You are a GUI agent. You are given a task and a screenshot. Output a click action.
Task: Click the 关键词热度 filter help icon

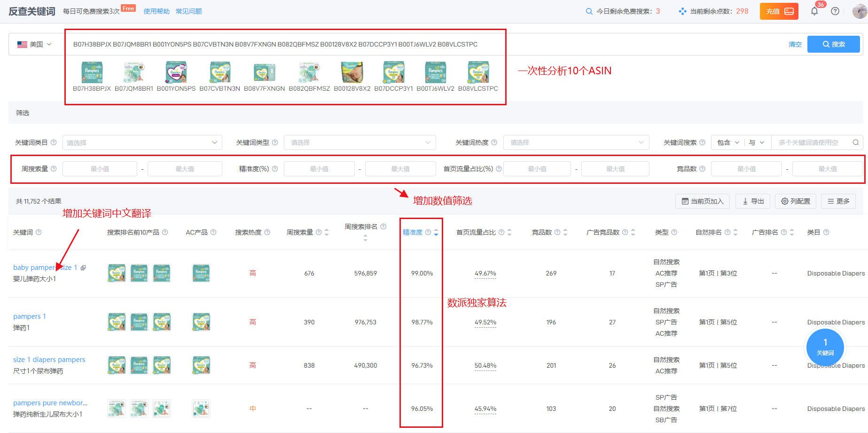point(494,142)
